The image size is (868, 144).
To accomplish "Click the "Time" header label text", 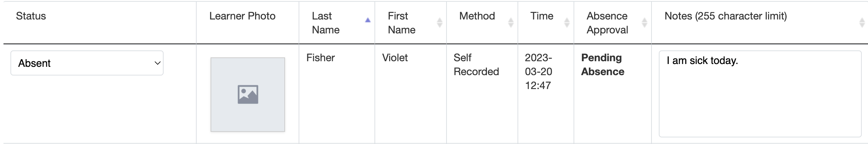I will (542, 16).
